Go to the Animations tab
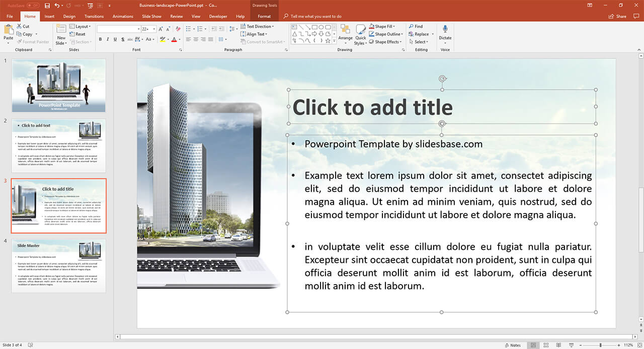The height and width of the screenshot is (349, 644). point(123,17)
